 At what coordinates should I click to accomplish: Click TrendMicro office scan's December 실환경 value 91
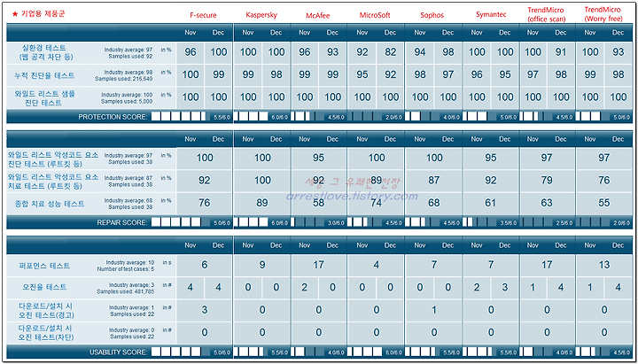(561, 52)
